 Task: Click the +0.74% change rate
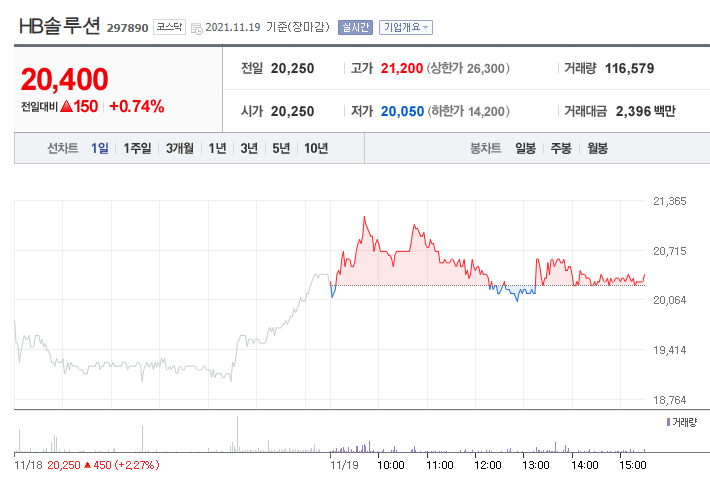coord(137,106)
